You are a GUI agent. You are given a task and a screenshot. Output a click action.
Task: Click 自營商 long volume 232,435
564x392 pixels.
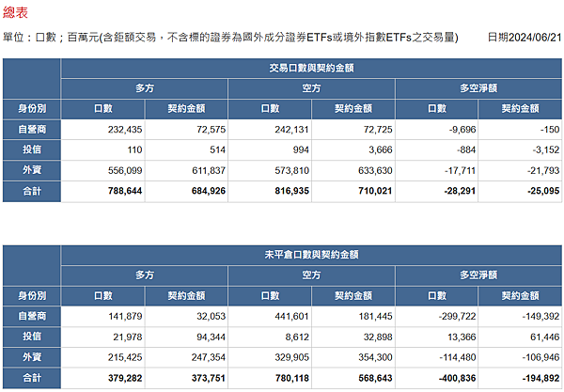pos(102,130)
